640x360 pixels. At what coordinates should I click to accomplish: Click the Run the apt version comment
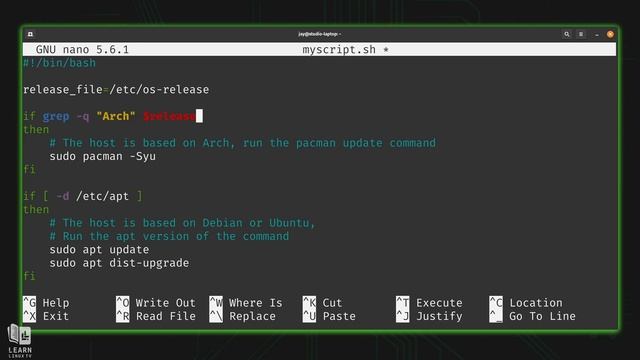pyautogui.click(x=169, y=236)
